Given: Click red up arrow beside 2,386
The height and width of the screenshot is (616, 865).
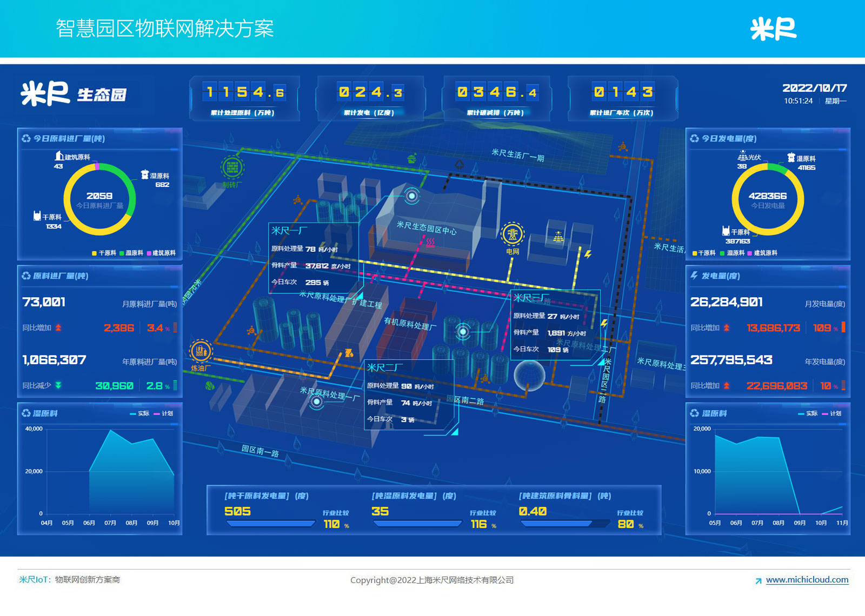Looking at the screenshot, I should (x=58, y=327).
